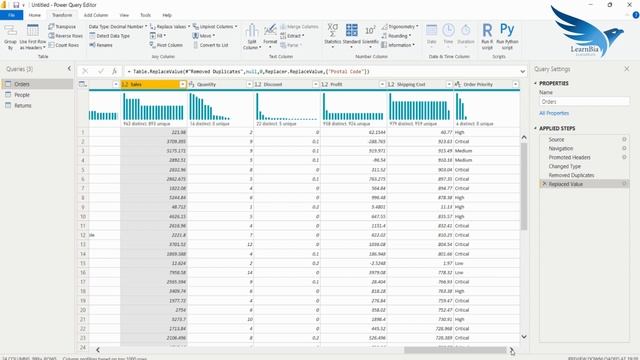640x360 pixels.
Task: Click the Transpose tool
Action: tap(62, 27)
